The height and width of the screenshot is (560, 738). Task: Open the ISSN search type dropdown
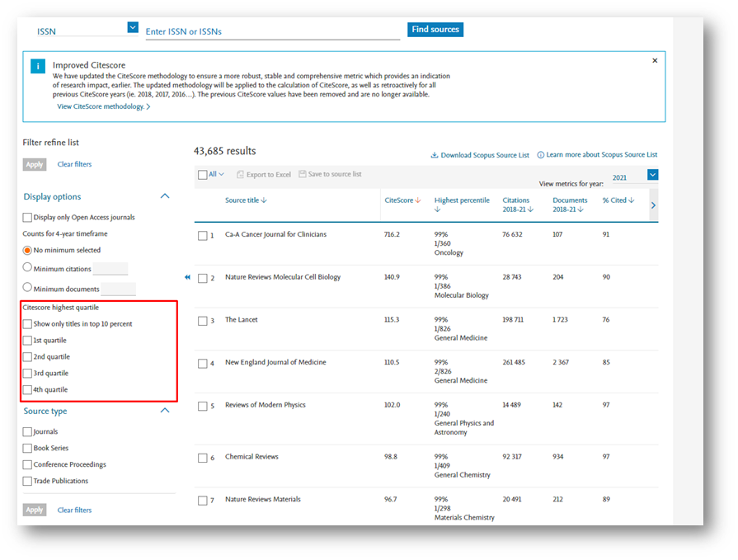[x=133, y=27]
